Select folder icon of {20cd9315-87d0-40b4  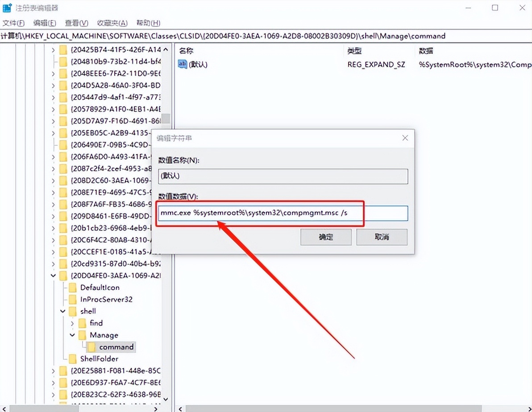[63, 264]
